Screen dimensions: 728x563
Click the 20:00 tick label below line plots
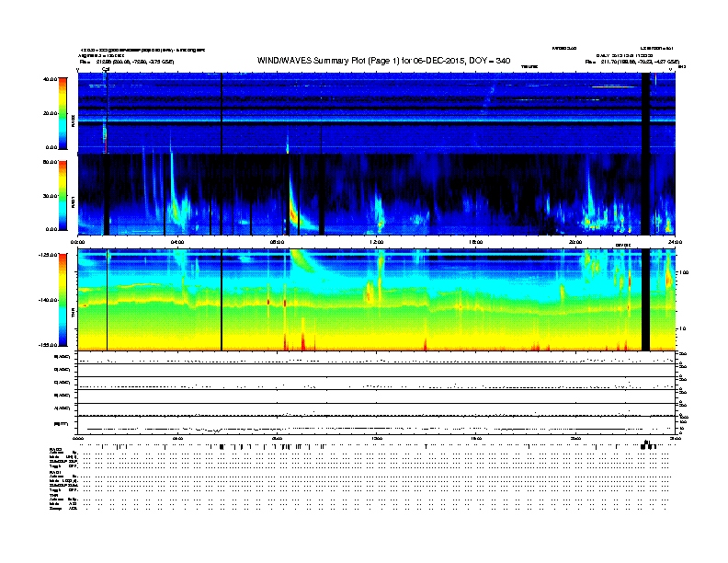(x=575, y=438)
